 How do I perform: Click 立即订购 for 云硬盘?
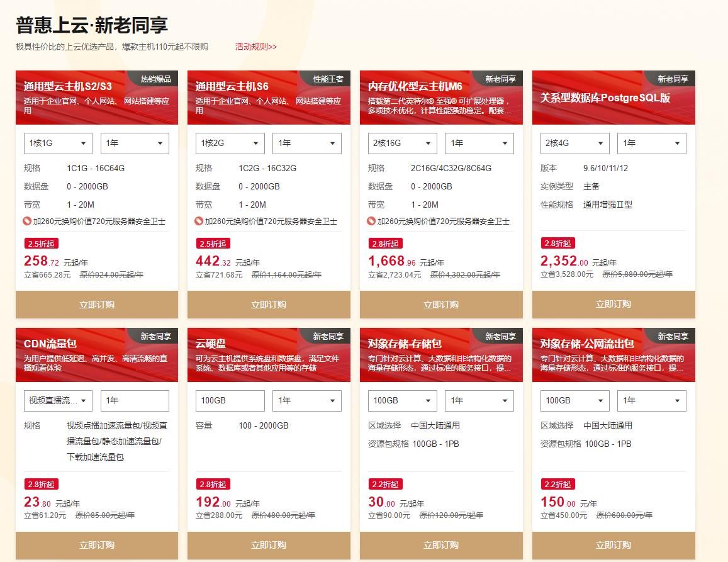click(x=269, y=545)
